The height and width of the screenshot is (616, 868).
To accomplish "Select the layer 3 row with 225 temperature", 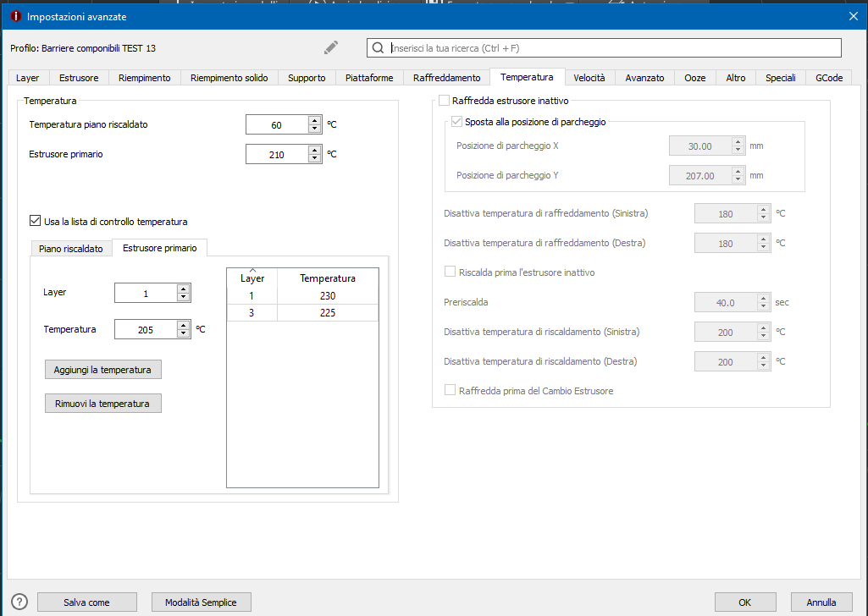I will click(x=302, y=312).
